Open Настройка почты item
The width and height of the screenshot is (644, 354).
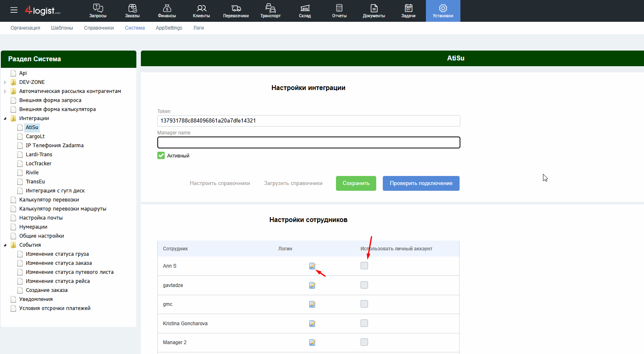[x=41, y=218]
